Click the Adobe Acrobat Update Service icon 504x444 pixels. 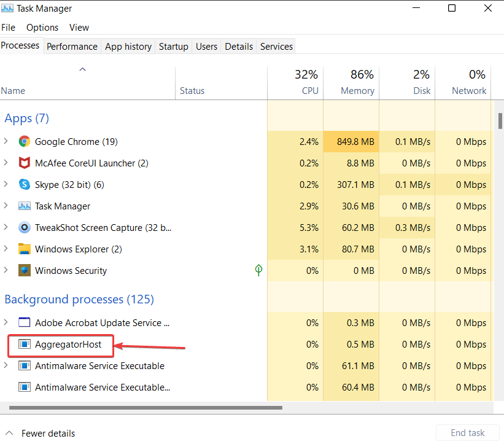(25, 322)
